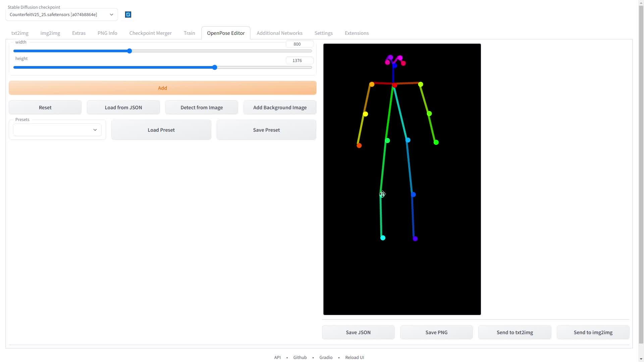Screen dimensions: 644x362
Task: Switch to the txt2img tab
Action: (20, 33)
